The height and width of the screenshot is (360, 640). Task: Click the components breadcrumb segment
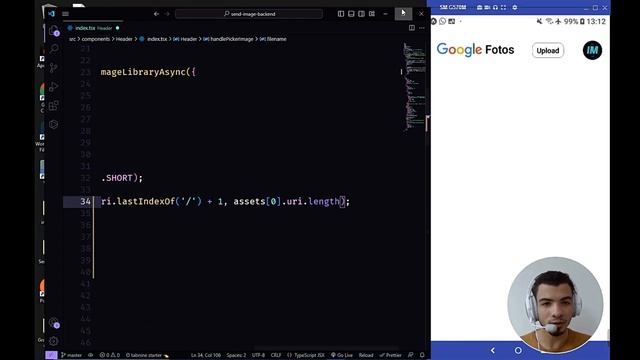tap(96, 39)
